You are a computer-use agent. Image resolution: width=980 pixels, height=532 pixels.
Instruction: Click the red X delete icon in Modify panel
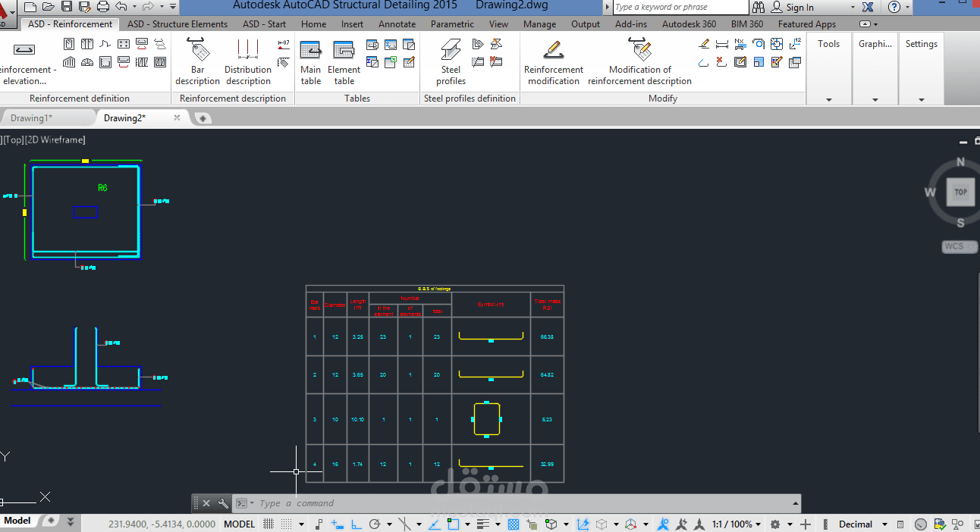[721, 62]
